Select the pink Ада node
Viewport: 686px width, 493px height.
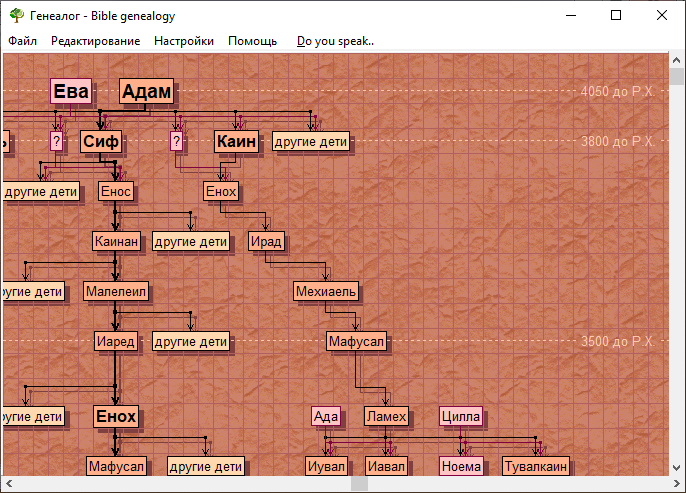click(326, 416)
